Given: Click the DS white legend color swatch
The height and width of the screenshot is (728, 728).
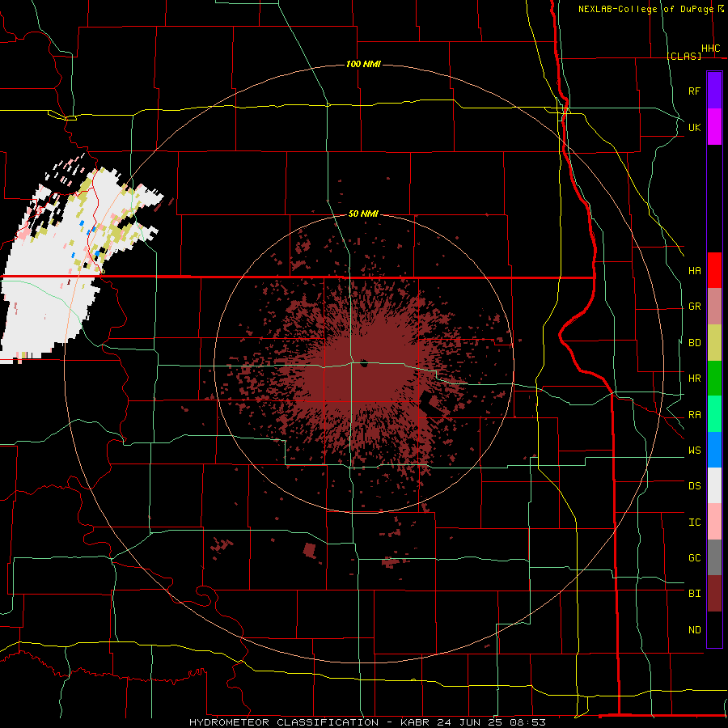Looking at the screenshot, I should pos(714,485).
